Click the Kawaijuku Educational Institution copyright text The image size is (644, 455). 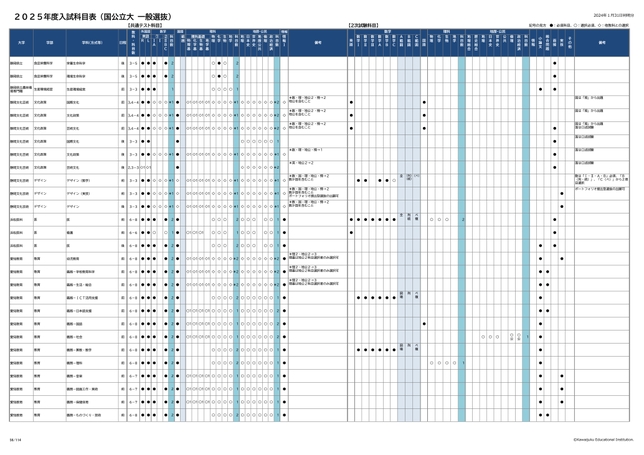click(602, 438)
